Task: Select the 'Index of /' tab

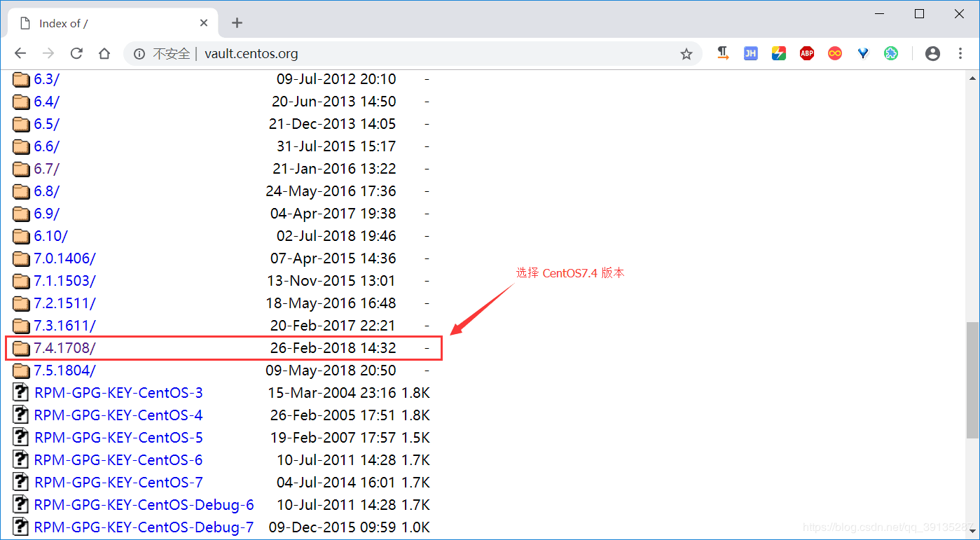Action: [112, 23]
